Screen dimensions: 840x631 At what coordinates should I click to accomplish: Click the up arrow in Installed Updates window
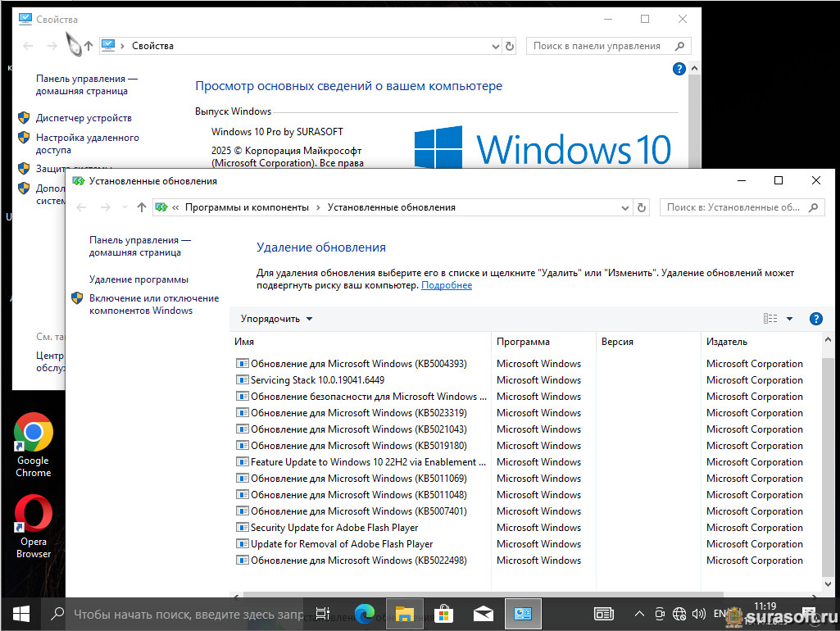142,207
